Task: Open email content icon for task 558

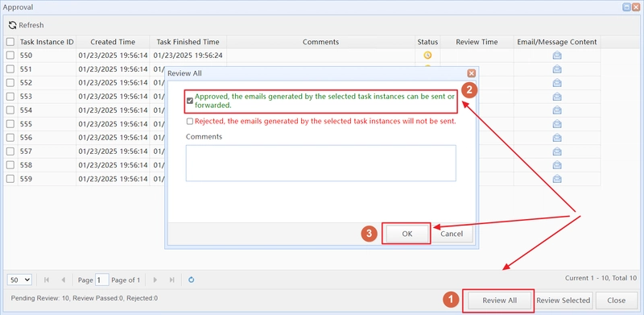Action: point(557,165)
